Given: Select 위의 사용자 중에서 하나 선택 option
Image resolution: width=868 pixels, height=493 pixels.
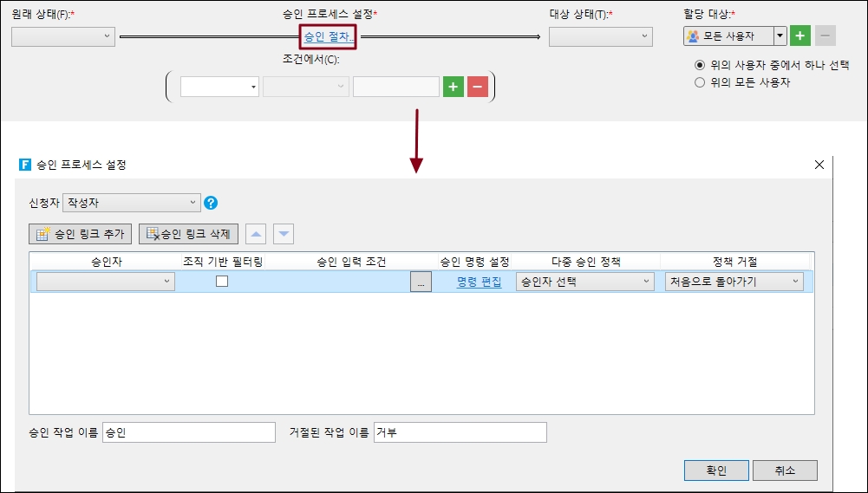Looking at the screenshot, I should coord(701,65).
